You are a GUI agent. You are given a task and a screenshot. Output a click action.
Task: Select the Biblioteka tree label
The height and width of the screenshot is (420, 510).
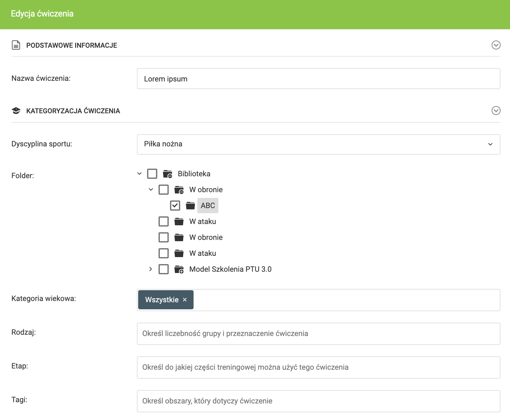tap(194, 174)
